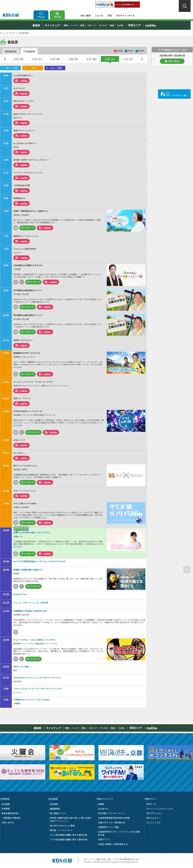Image resolution: width=193 pixels, height=868 pixels.
Task: Jump to あさ・午前 section via dropdown
Action: pos(10,68)
